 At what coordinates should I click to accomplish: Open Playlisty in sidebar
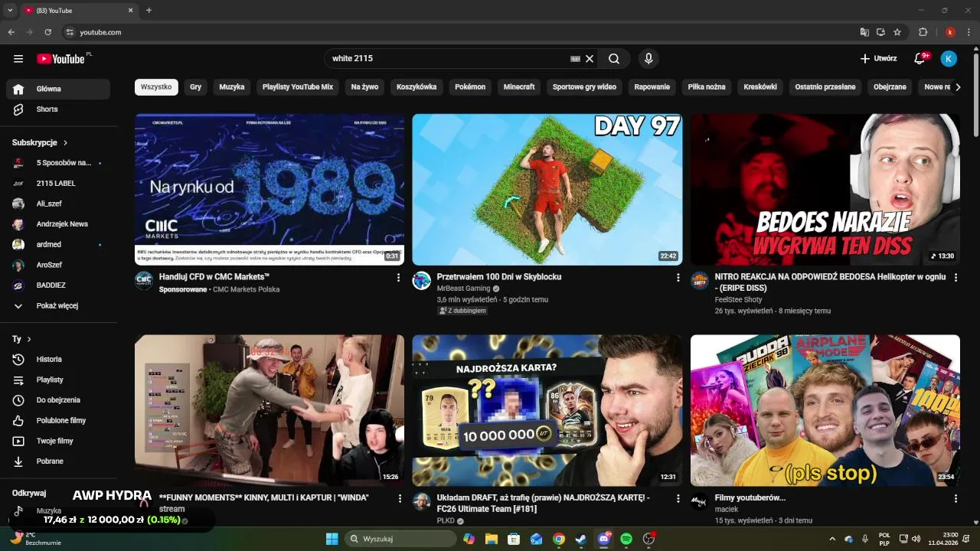(x=58, y=380)
